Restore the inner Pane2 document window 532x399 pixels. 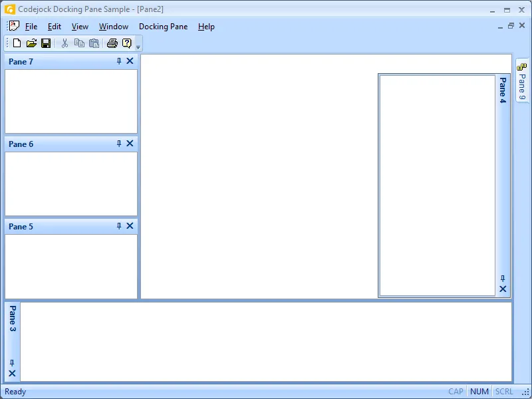tap(511, 26)
